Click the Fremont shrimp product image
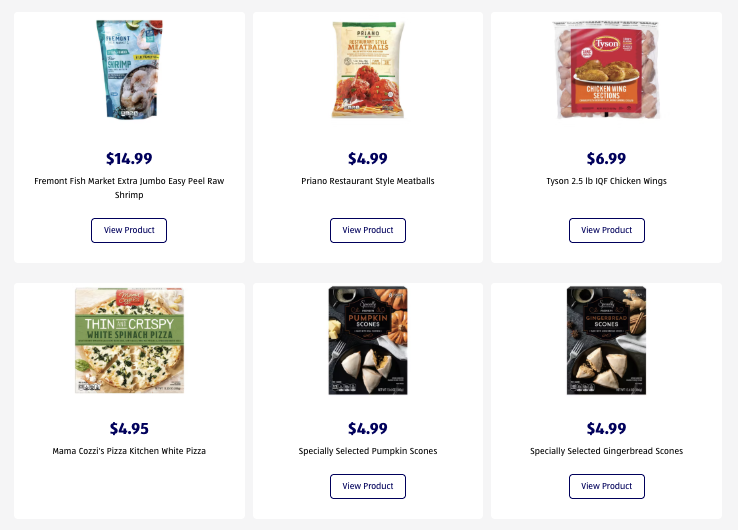This screenshot has width=738, height=530. click(x=129, y=70)
